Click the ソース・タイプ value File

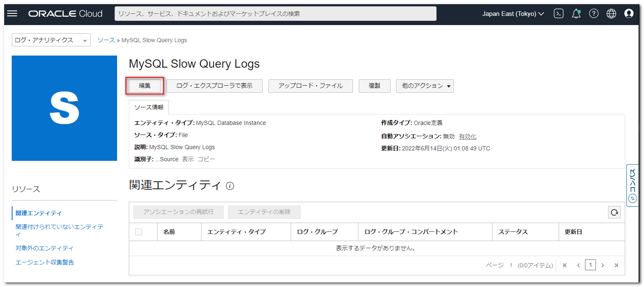point(183,135)
